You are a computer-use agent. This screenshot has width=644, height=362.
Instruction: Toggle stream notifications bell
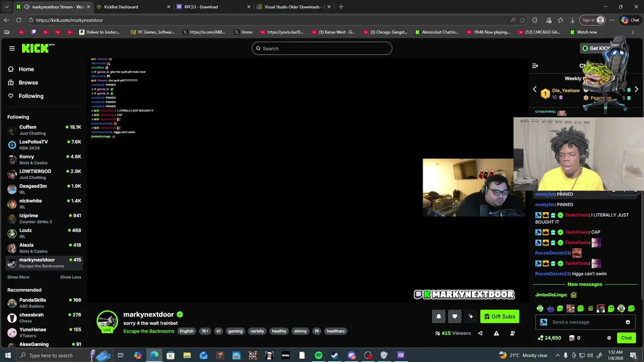tap(438, 316)
